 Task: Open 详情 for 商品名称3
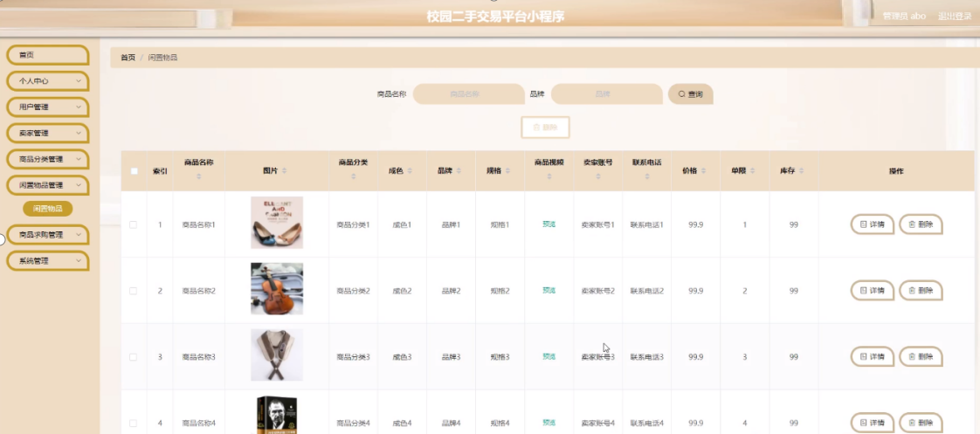872,356
